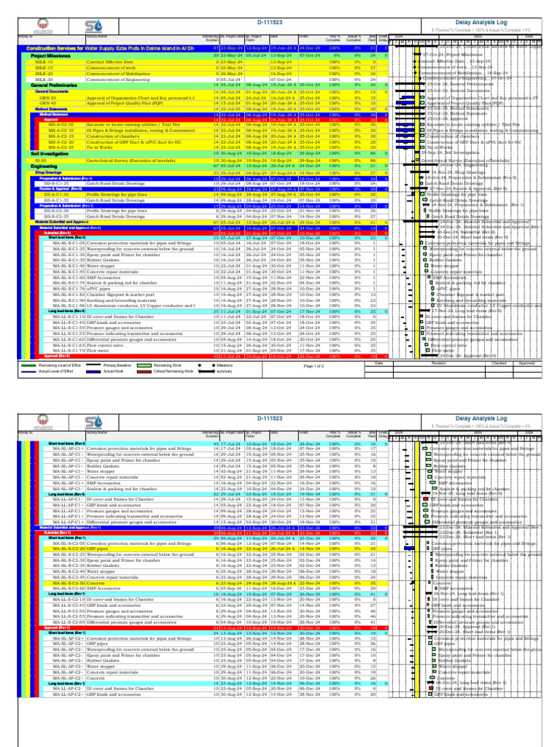Viewport: 560px width, 747px height.
Task: Click activity ID MA-SL-S-C1-60
Action: tap(69, 277)
